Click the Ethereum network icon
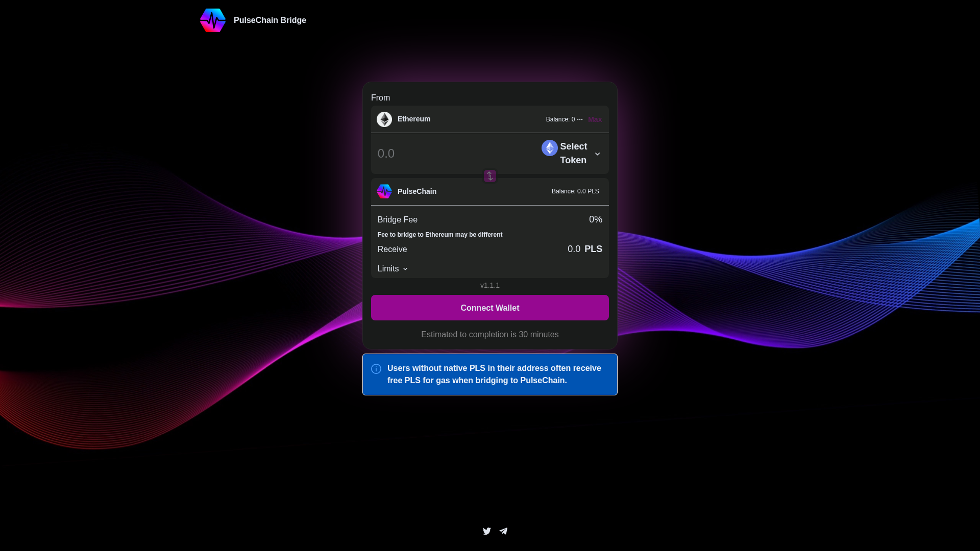This screenshot has width=980, height=551. [384, 119]
